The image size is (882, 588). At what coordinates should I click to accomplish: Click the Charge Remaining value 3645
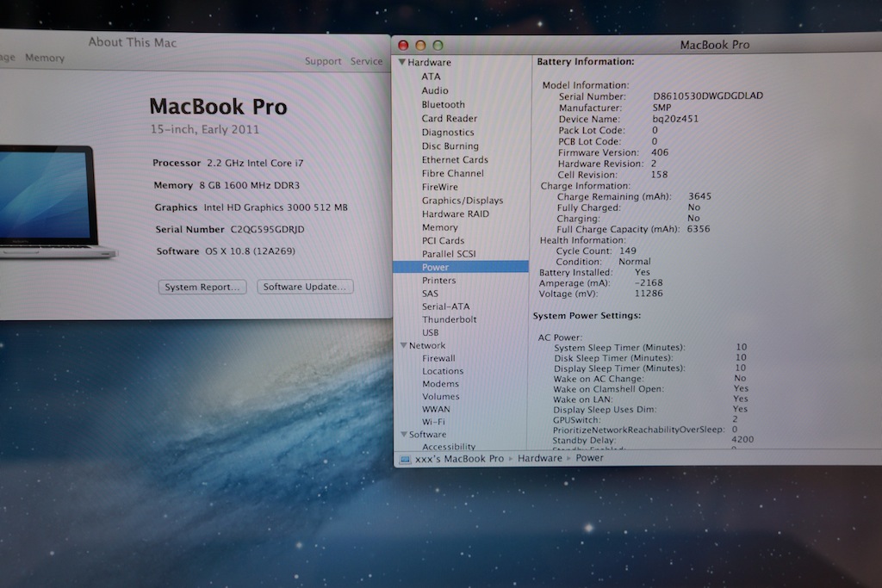[699, 196]
